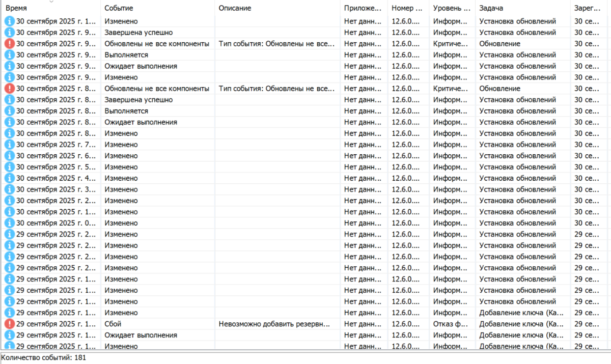The image size is (611, 364).
Task: Select Завершена успешно event at 30 сентября 9...
Action: click(138, 33)
